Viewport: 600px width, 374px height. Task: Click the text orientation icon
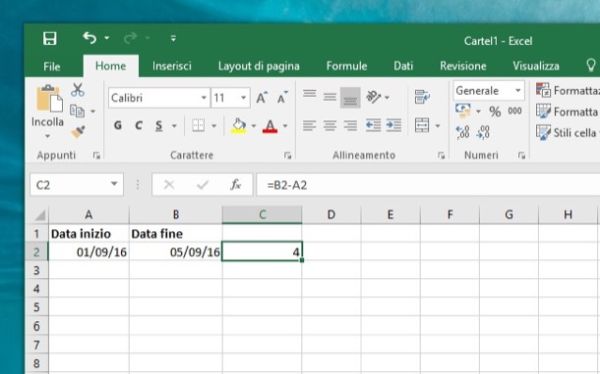[x=374, y=97]
